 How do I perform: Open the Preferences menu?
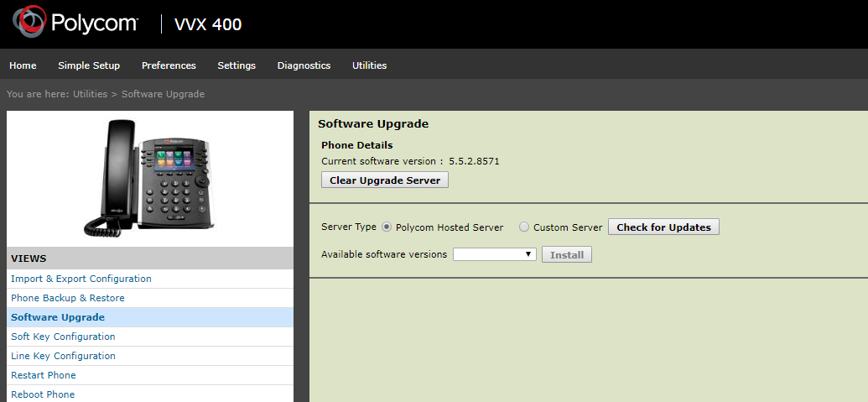tap(169, 65)
